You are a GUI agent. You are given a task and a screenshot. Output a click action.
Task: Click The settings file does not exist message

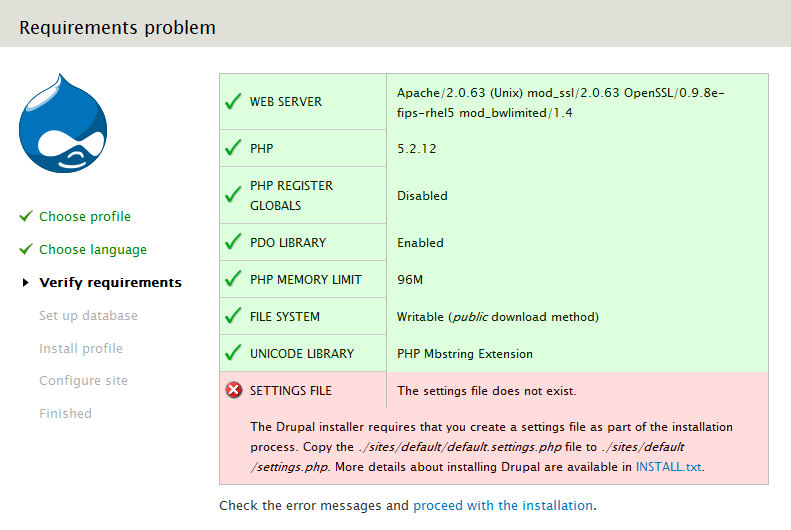pos(486,391)
